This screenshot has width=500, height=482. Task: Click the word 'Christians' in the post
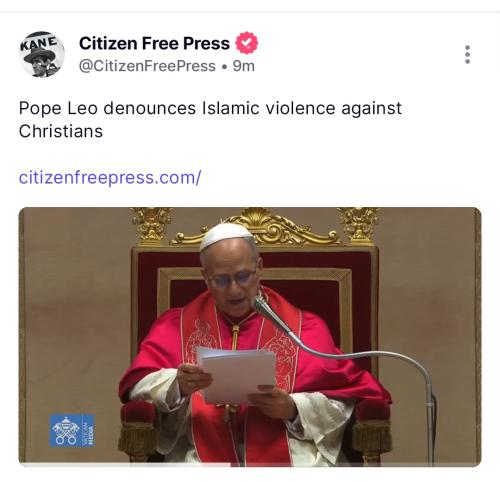pos(61,131)
